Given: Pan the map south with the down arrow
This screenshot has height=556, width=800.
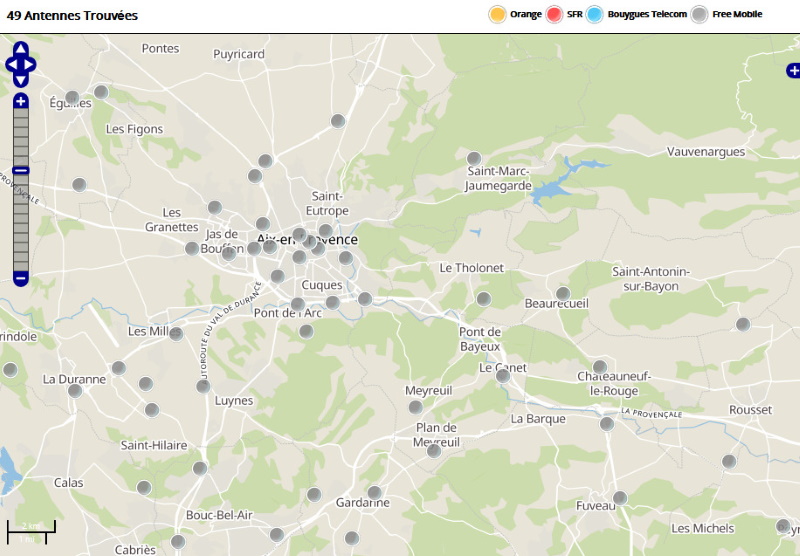Looking at the screenshot, I should click(21, 80).
